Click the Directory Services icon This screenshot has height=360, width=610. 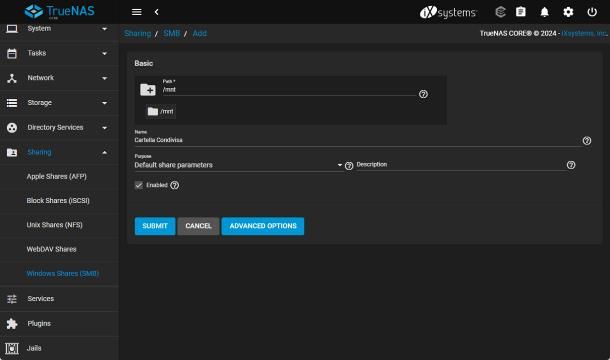point(12,128)
